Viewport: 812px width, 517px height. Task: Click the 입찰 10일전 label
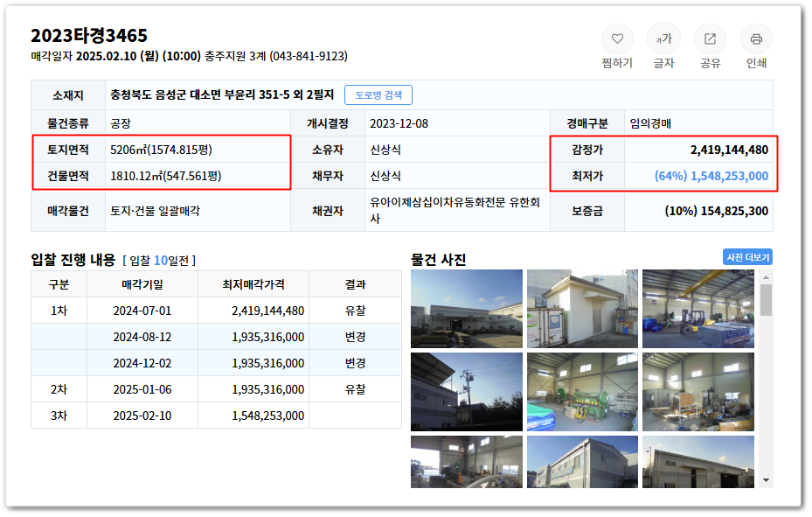(x=159, y=261)
